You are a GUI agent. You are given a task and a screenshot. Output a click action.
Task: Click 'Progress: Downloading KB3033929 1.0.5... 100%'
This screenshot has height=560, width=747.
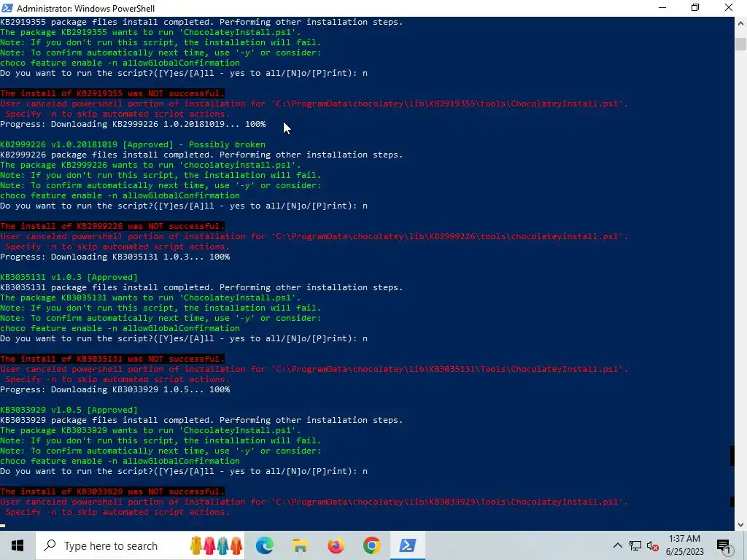tap(115, 389)
